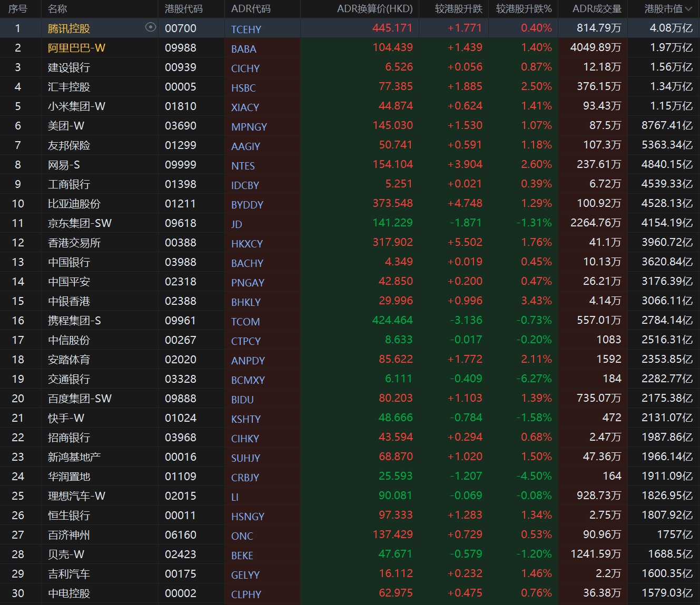Open the 理想汽车-W stock name
The height and width of the screenshot is (605, 700).
(76, 496)
